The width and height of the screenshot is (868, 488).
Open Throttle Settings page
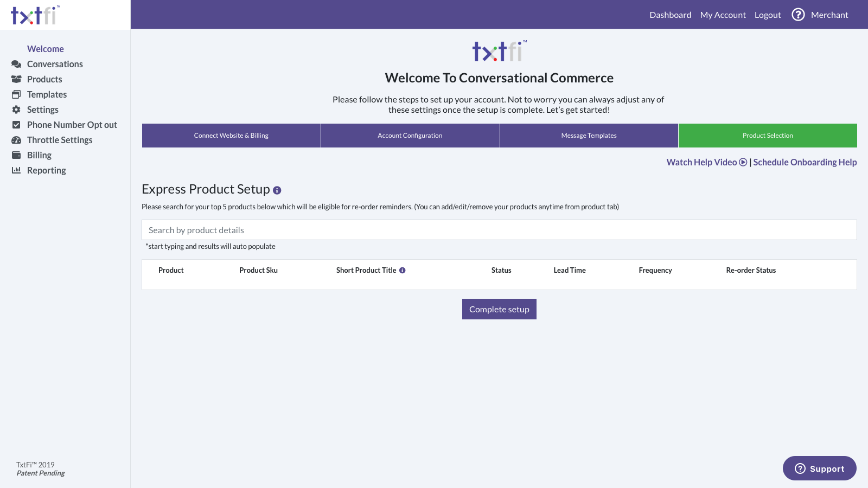click(60, 140)
